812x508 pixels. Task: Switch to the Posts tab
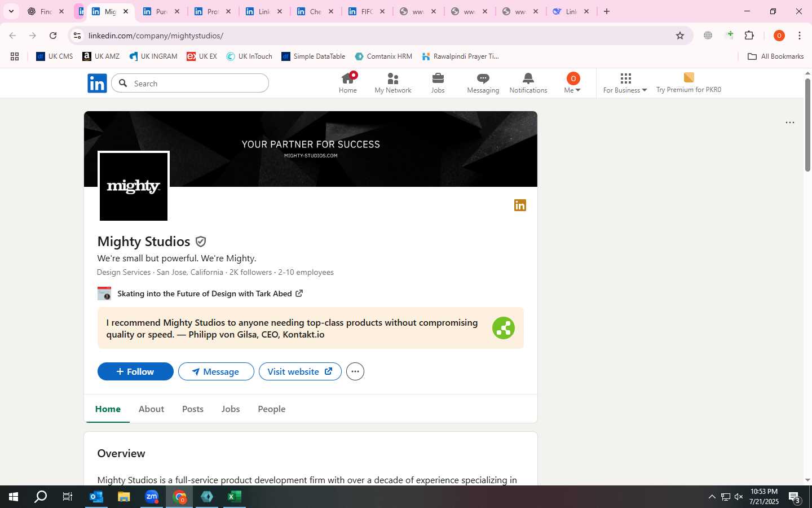193,409
